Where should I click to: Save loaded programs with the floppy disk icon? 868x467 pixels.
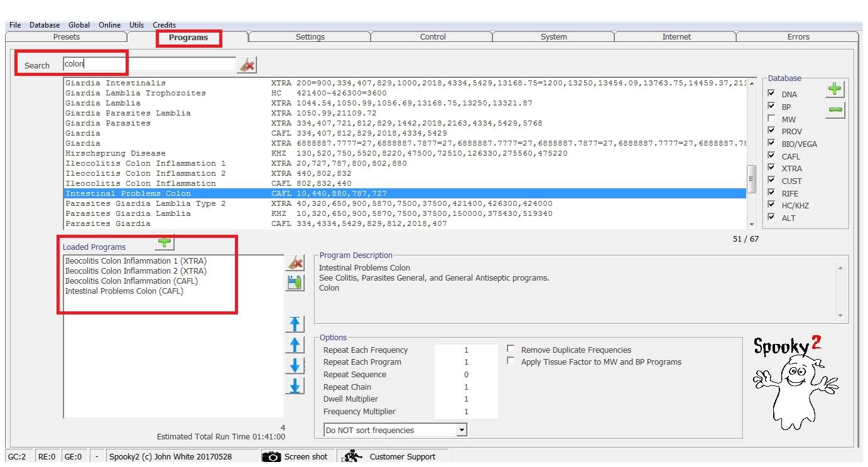tap(295, 282)
